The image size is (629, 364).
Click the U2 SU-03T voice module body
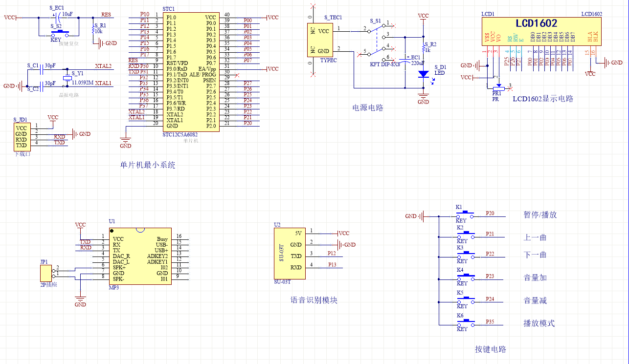(x=290, y=254)
